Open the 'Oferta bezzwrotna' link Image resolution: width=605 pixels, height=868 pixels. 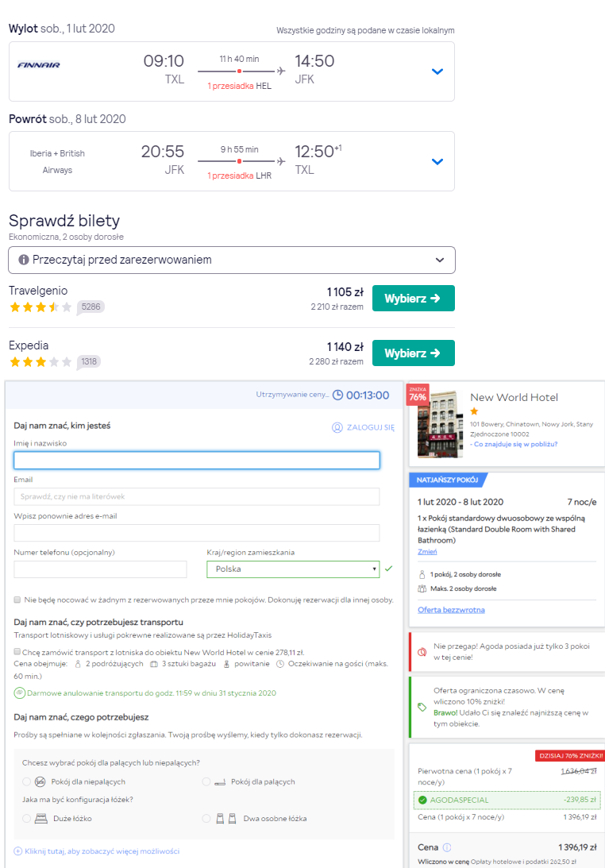coord(451,609)
